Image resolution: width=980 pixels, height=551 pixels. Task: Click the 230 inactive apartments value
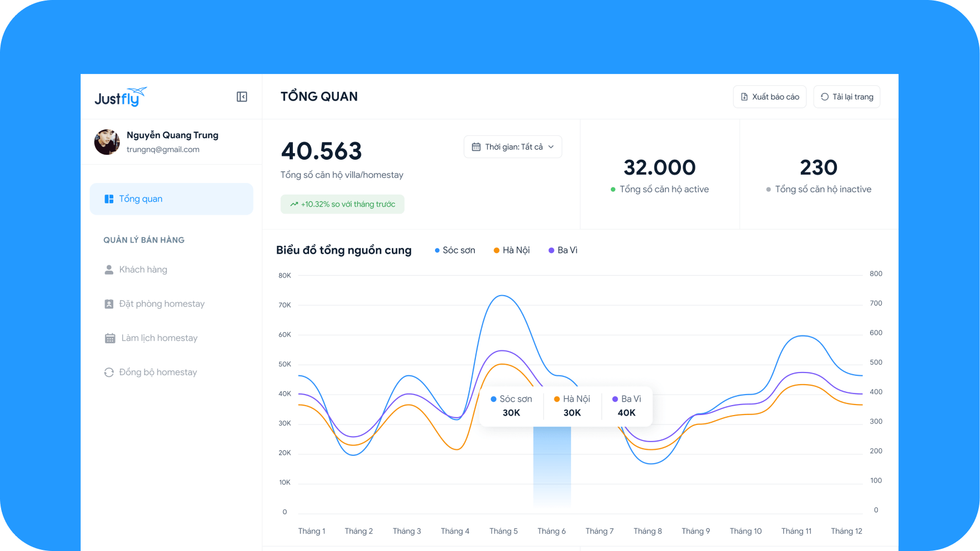(819, 167)
